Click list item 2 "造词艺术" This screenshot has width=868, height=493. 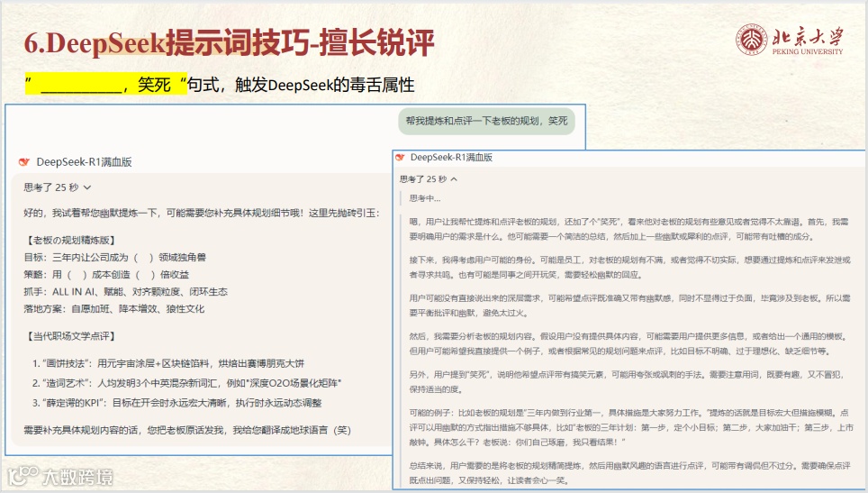(187, 383)
